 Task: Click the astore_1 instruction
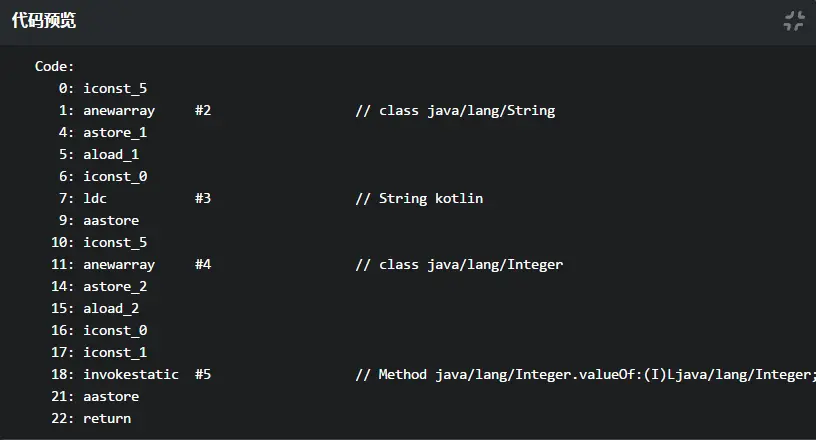115,132
